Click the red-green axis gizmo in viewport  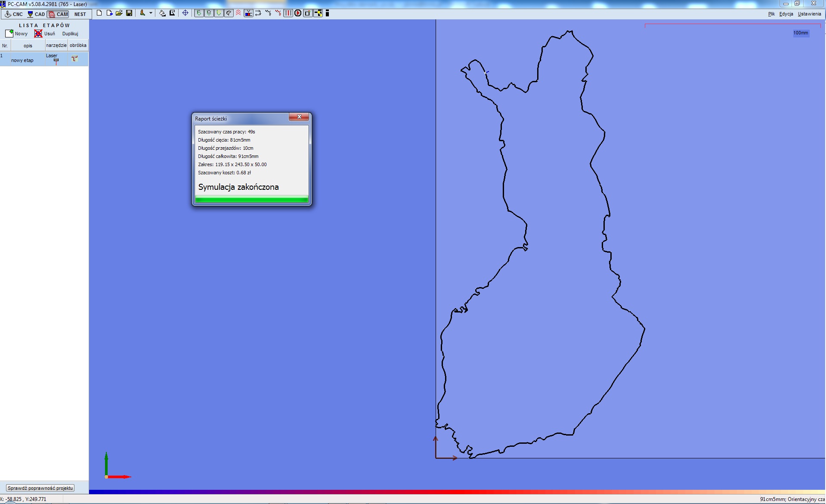pos(118,466)
